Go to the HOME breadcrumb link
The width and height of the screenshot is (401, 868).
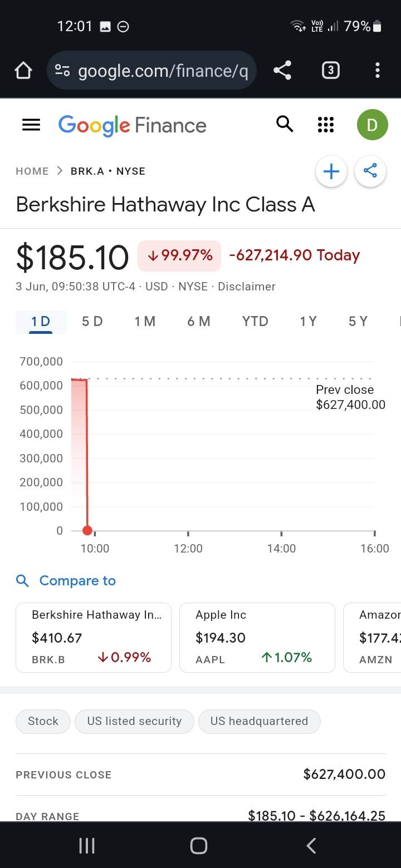(x=32, y=171)
